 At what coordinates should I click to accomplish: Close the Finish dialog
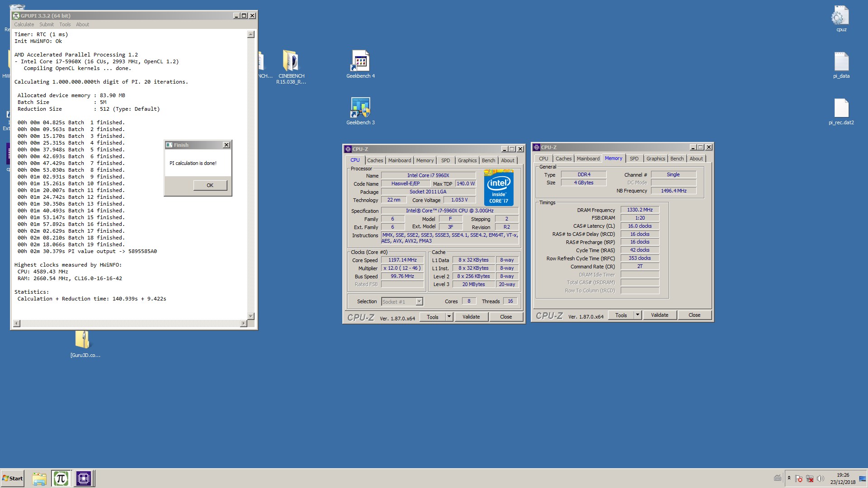[x=226, y=145]
